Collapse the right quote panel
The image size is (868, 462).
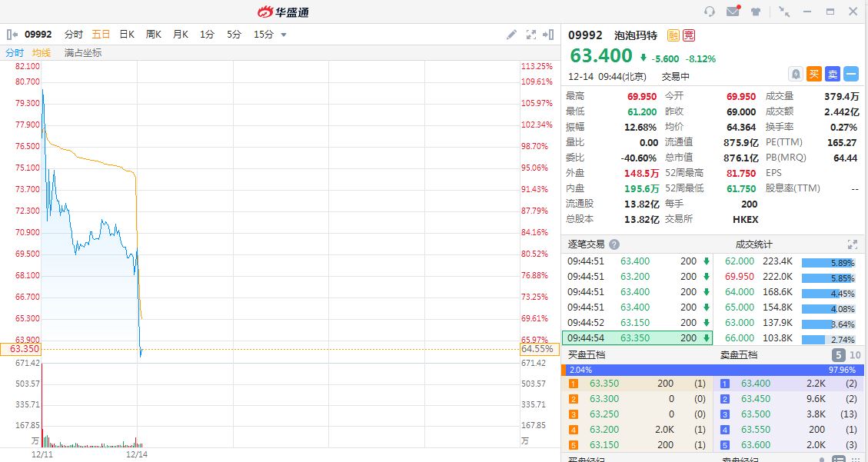click(x=548, y=35)
